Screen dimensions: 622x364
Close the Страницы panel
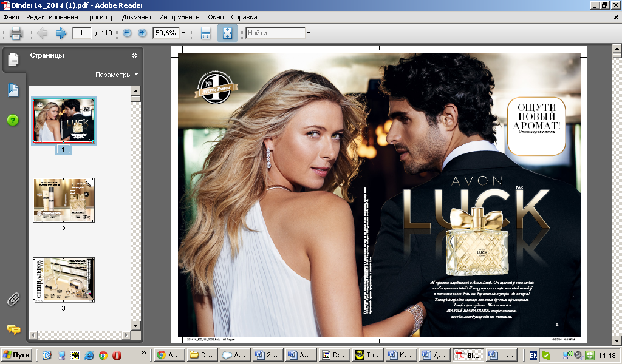pos(134,55)
